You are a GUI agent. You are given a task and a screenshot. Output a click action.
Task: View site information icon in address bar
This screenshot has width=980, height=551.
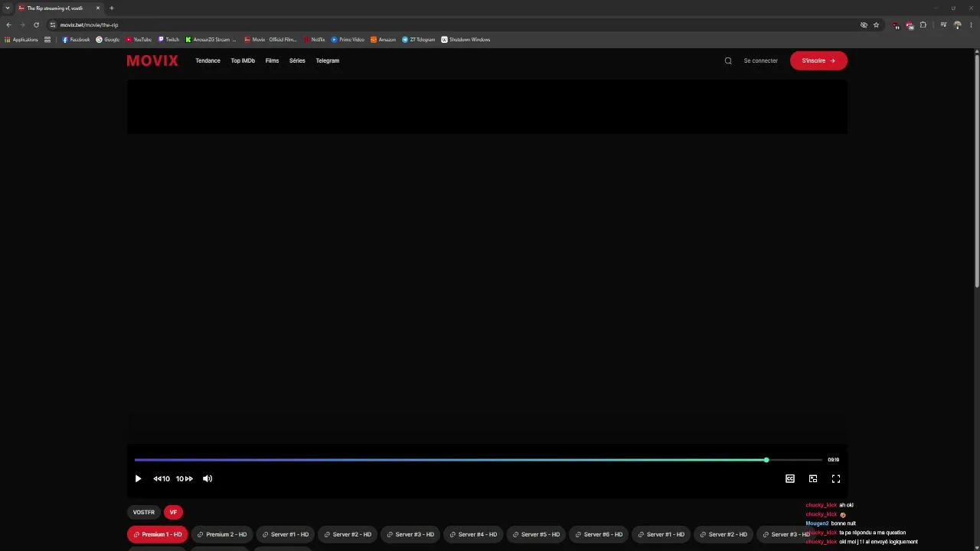tap(52, 24)
